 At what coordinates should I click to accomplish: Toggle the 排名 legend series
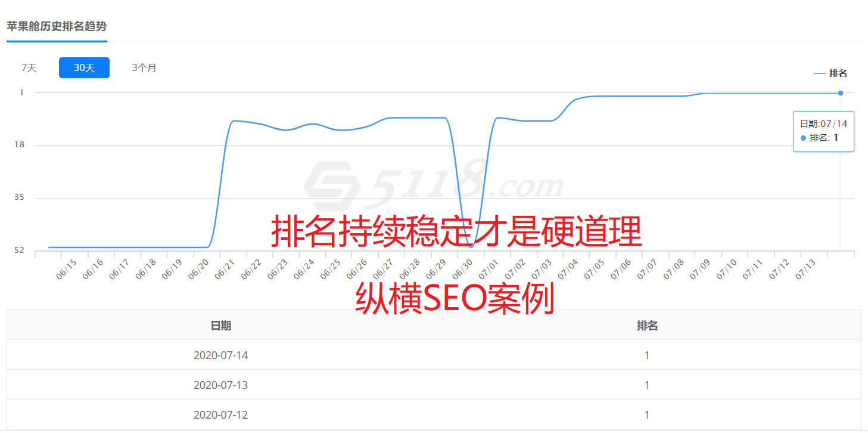pos(831,73)
